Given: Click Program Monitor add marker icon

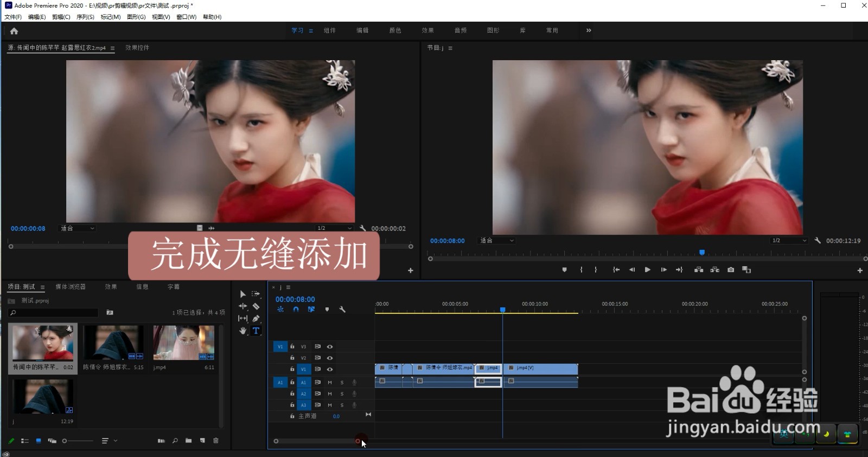Looking at the screenshot, I should [565, 269].
